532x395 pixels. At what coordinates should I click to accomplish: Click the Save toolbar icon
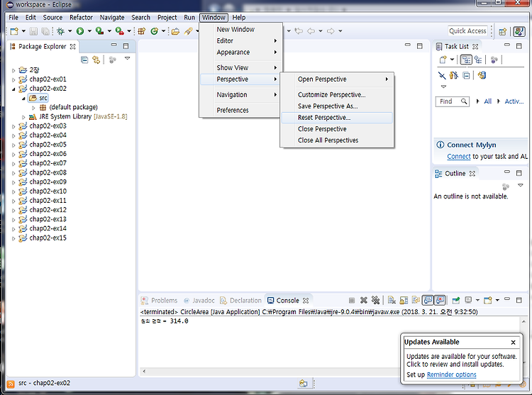pyautogui.click(x=33, y=31)
